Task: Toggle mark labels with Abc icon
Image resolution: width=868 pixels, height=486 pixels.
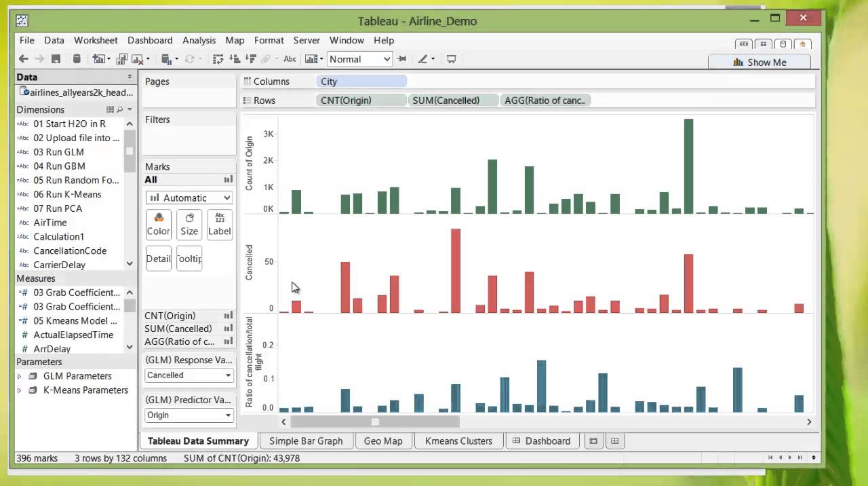Action: point(290,59)
